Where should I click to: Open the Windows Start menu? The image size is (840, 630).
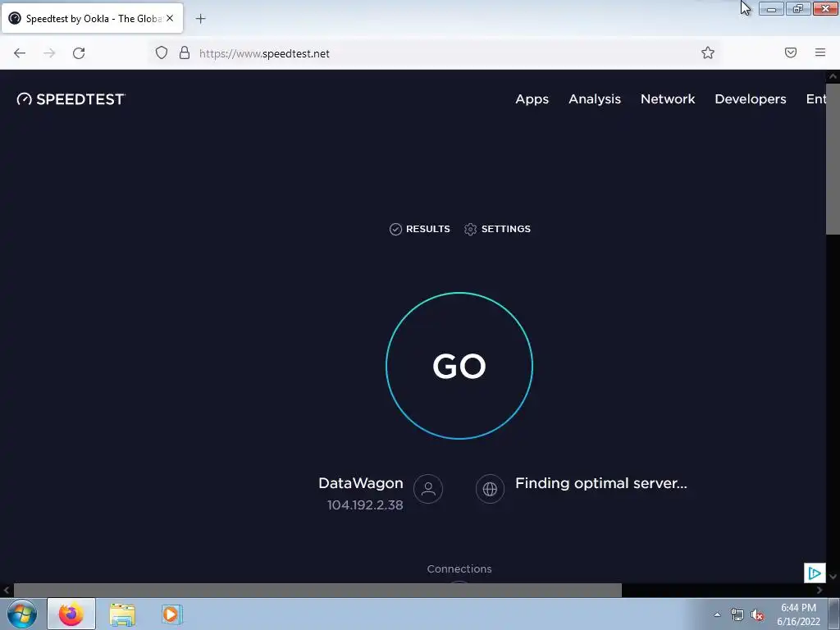tap(22, 614)
